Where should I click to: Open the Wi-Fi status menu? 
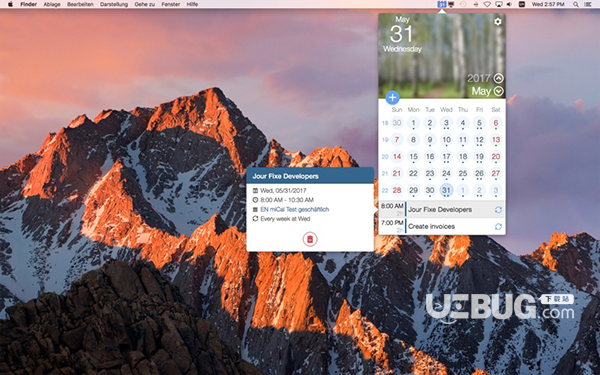pyautogui.click(x=487, y=4)
